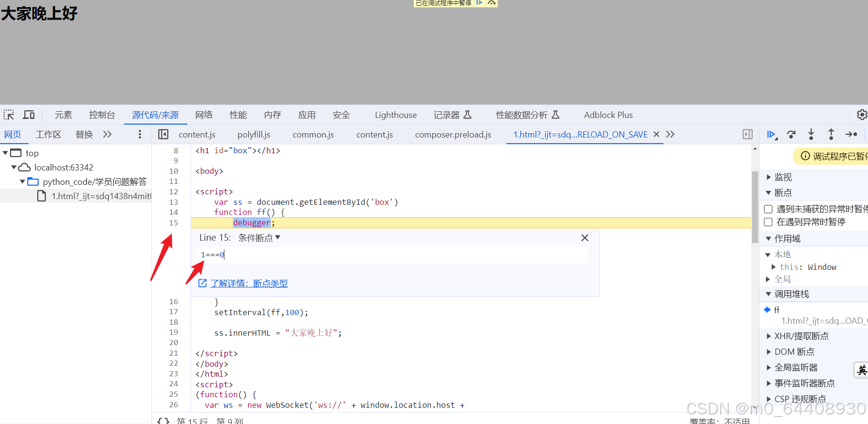Click the source editor vertical scrollbar
868x424 pixels.
pyautogui.click(x=755, y=207)
